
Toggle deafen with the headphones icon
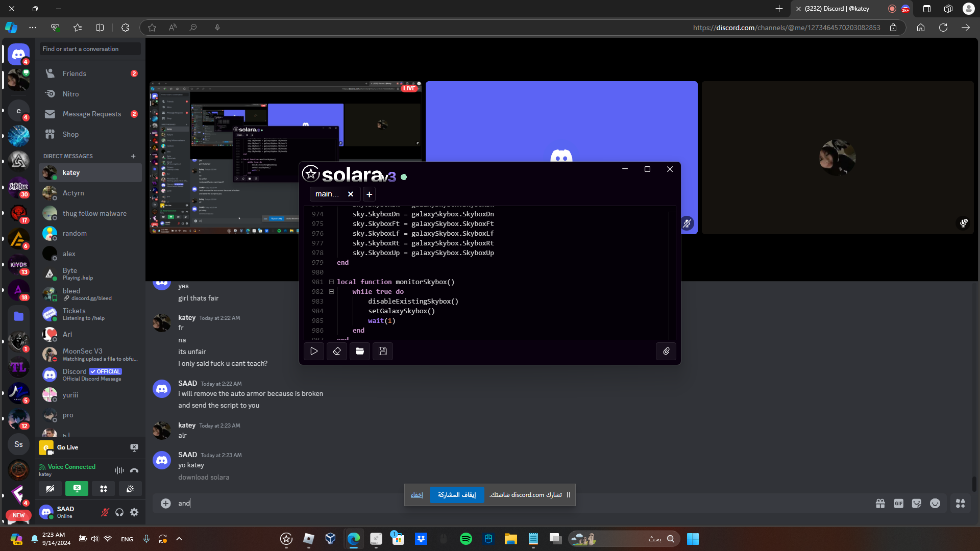tap(119, 512)
